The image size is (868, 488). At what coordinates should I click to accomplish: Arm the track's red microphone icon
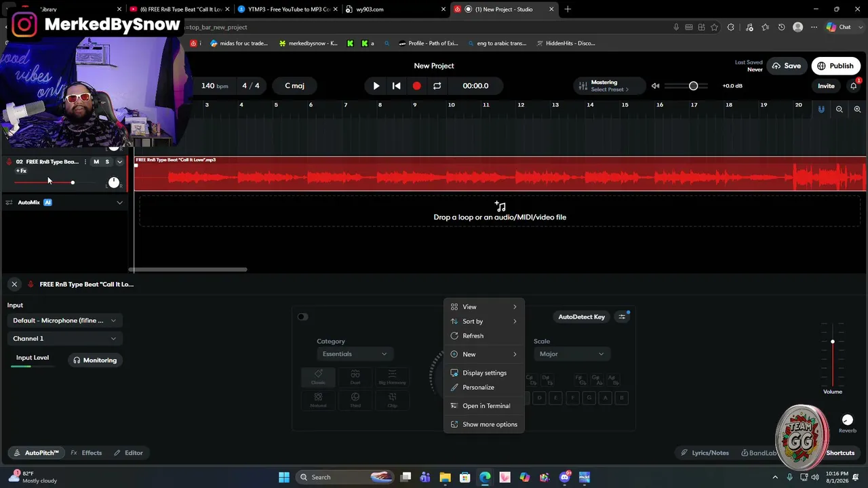tap(9, 162)
